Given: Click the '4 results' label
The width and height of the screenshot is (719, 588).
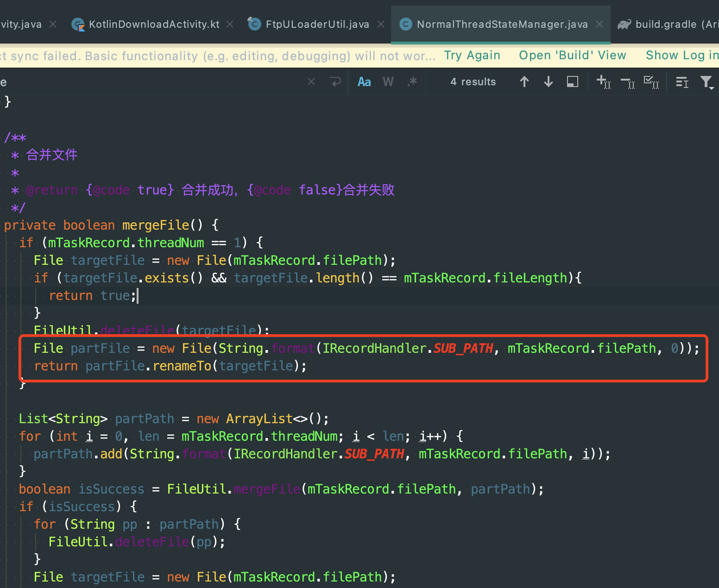Looking at the screenshot, I should point(473,82).
